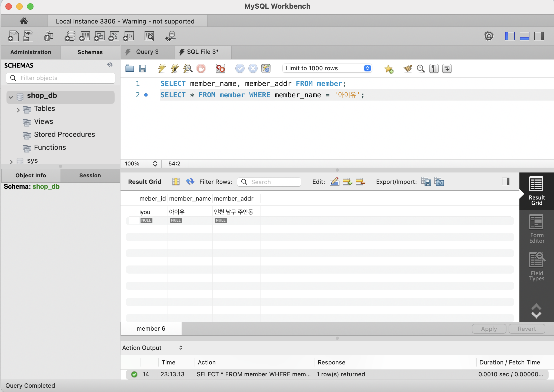Click the Apply button
Viewport: 554px width, 392px height.
(489, 329)
